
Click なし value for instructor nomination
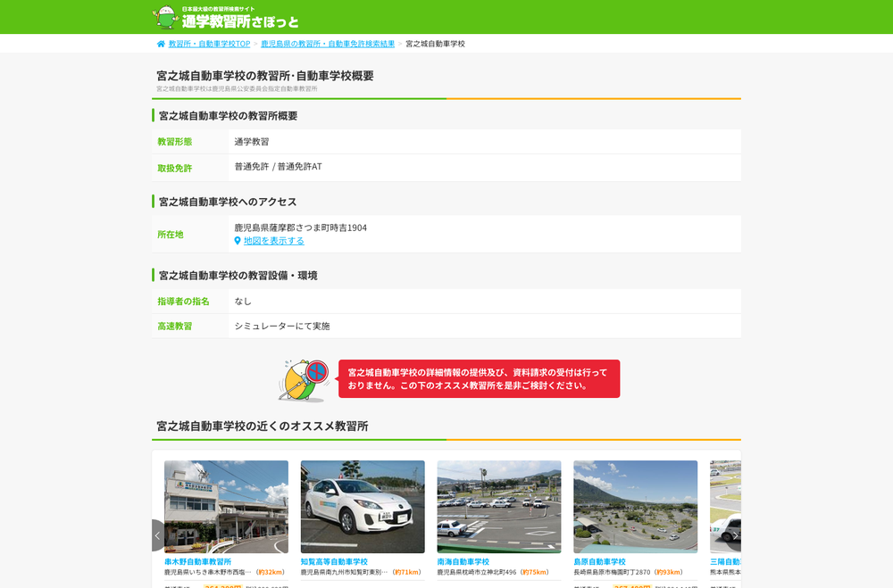pos(243,301)
